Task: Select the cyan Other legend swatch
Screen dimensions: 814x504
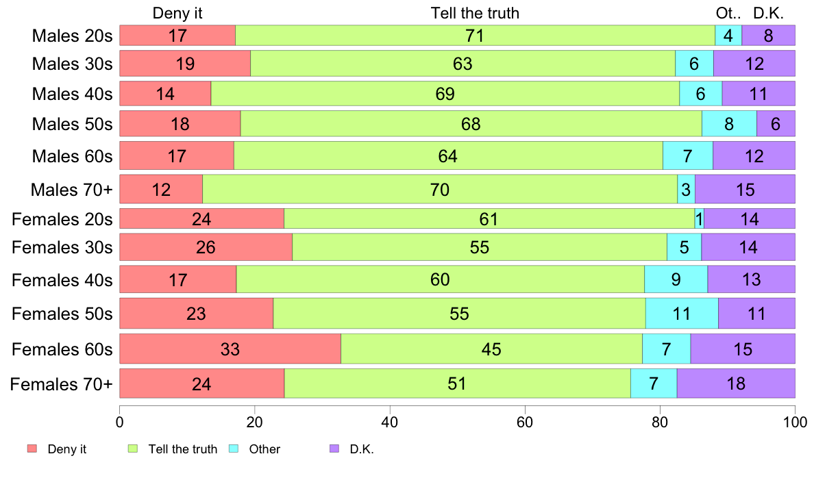Action: pos(233,449)
